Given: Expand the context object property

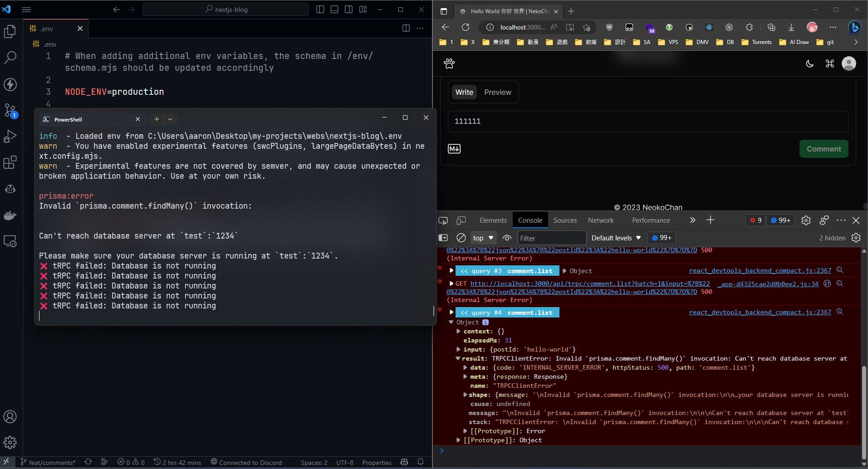Looking at the screenshot, I should point(458,332).
